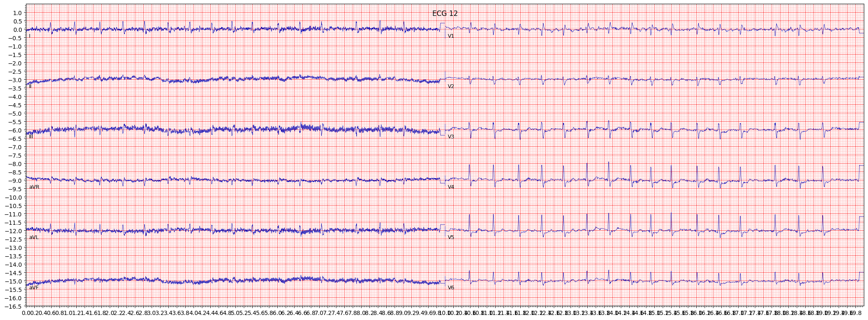Click the 1.0 y-axis tick label

17,13
